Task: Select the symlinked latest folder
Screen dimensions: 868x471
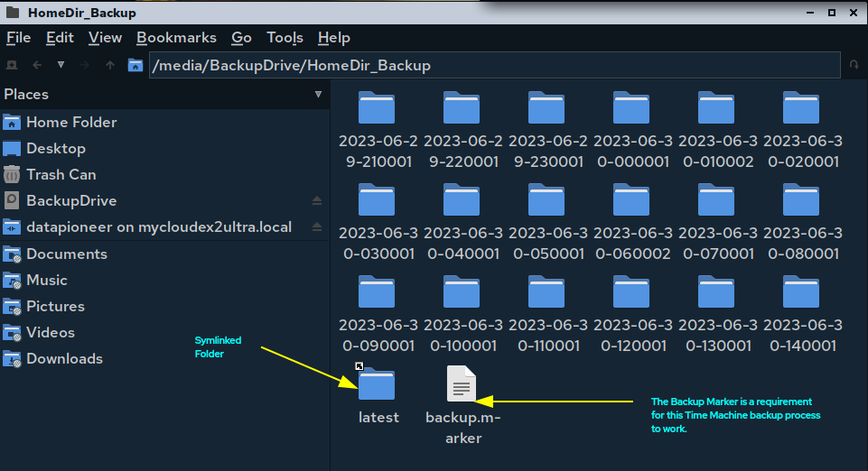Action: tap(378, 395)
